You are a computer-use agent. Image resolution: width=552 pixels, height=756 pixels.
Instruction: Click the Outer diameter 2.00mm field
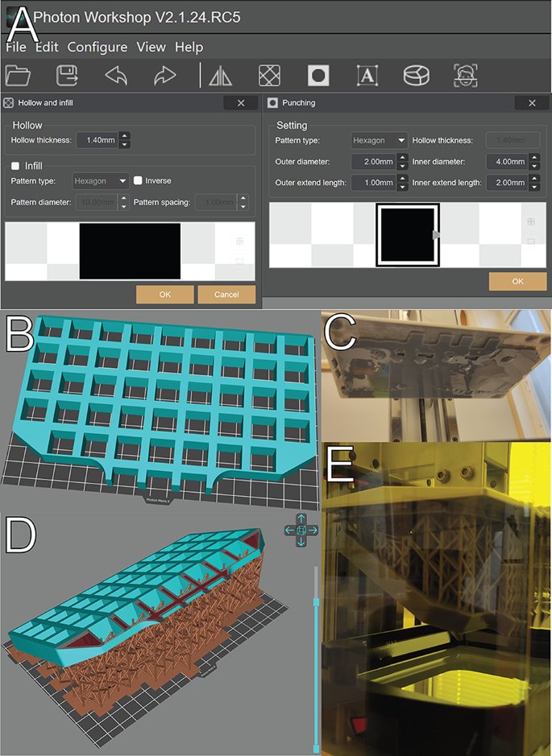click(374, 162)
